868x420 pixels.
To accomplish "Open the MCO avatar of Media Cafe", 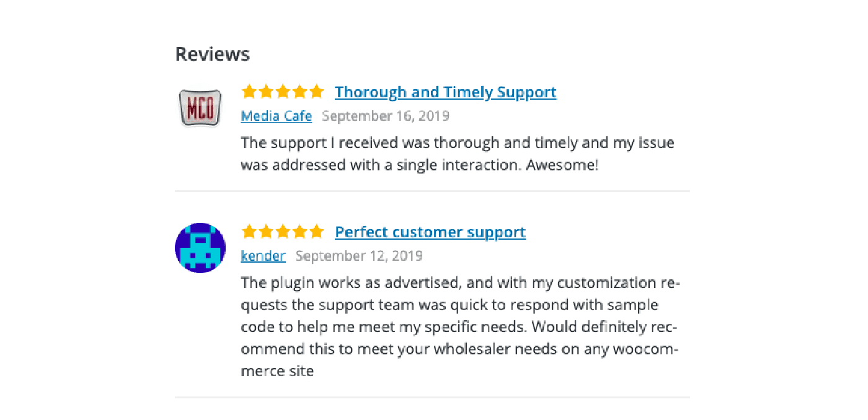I will point(200,108).
